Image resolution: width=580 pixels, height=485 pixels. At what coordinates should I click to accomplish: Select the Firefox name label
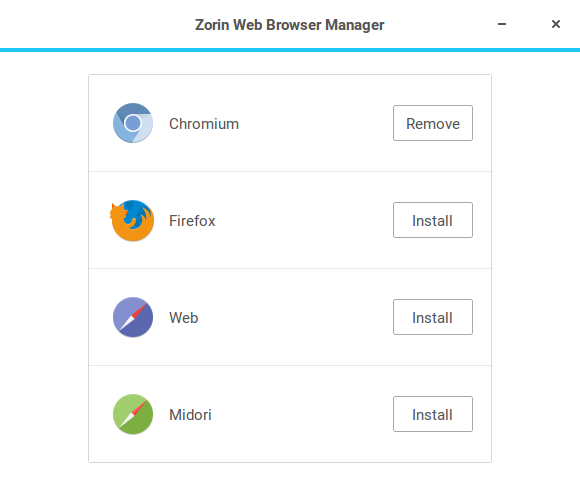pos(192,220)
